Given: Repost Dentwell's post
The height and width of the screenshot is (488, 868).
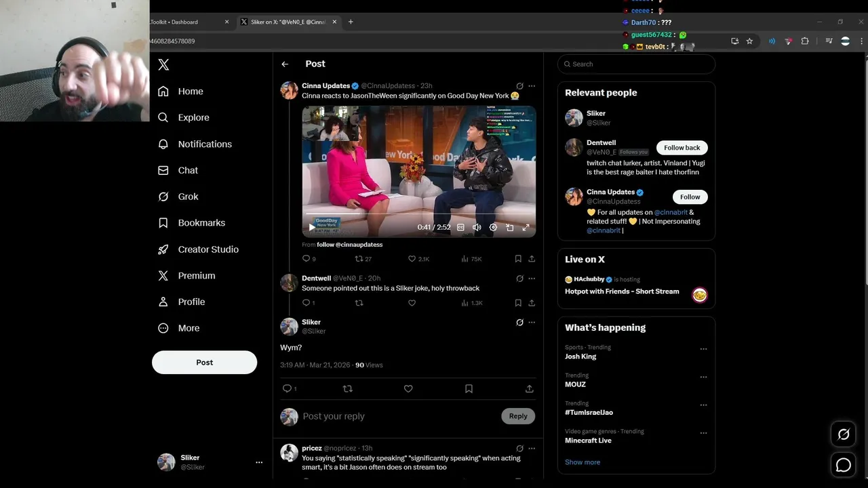Looking at the screenshot, I should pos(359,303).
